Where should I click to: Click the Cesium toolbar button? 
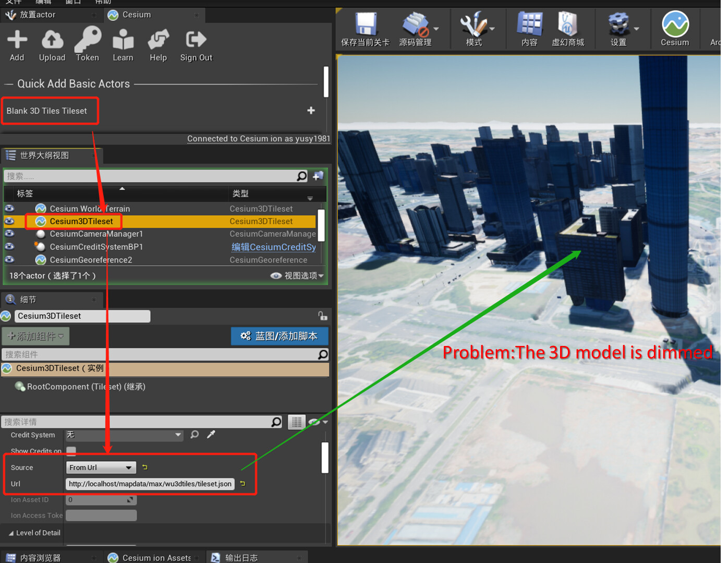(x=675, y=30)
